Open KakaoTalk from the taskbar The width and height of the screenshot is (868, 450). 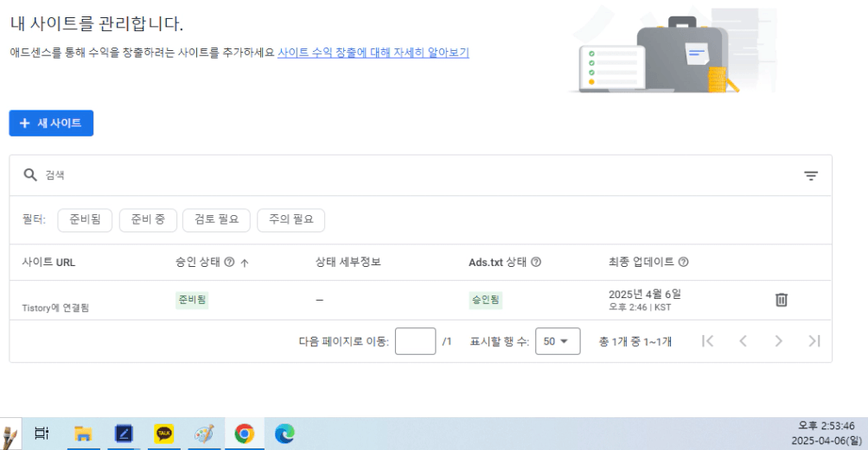coord(164,434)
